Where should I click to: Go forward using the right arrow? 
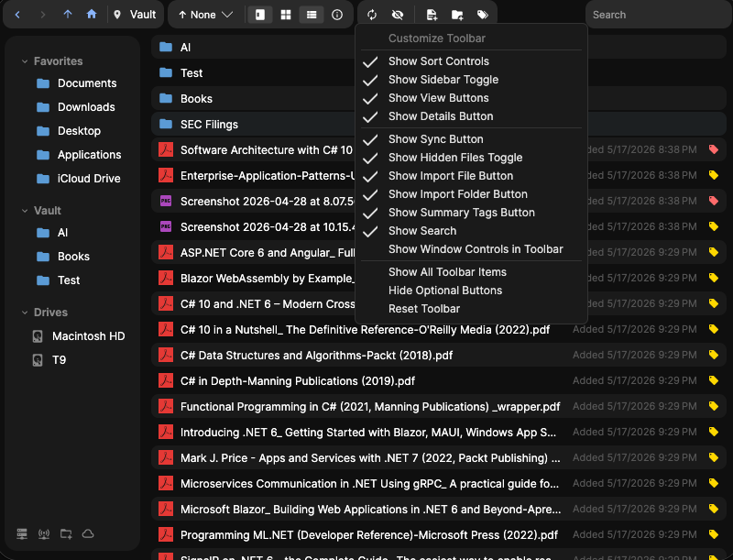point(43,15)
